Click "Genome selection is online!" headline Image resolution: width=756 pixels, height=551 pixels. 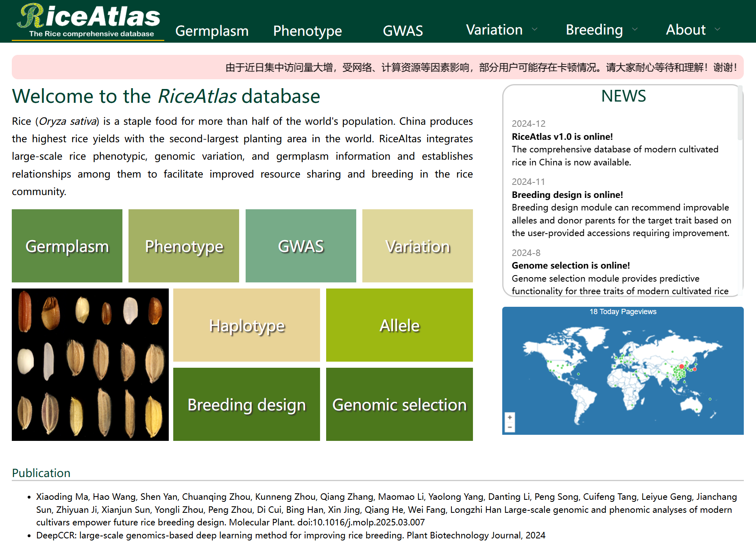coord(571,265)
